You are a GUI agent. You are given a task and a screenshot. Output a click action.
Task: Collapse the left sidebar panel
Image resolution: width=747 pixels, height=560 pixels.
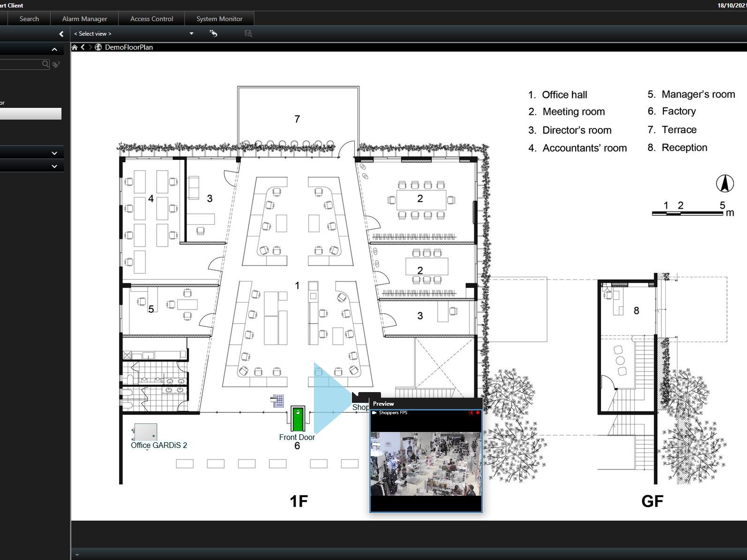61,34
